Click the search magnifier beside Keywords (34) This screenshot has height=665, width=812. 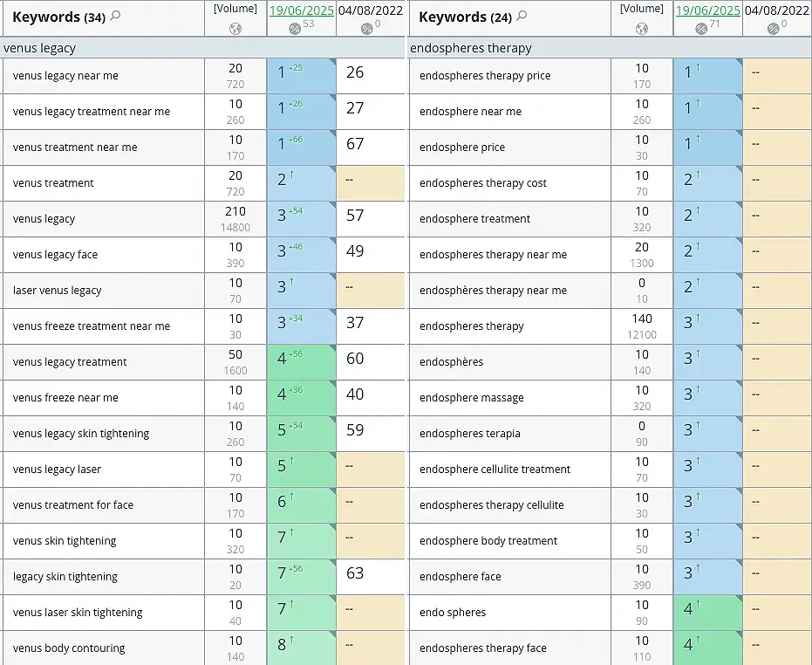tap(116, 16)
